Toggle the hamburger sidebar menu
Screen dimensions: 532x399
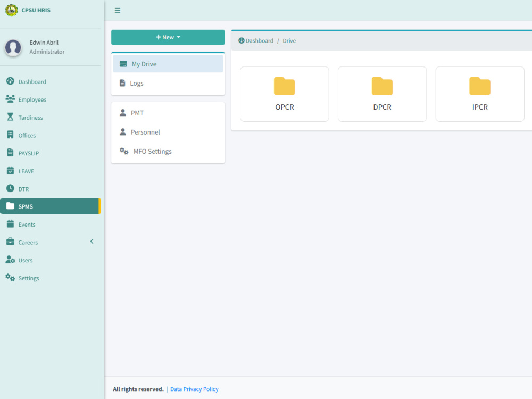(118, 11)
